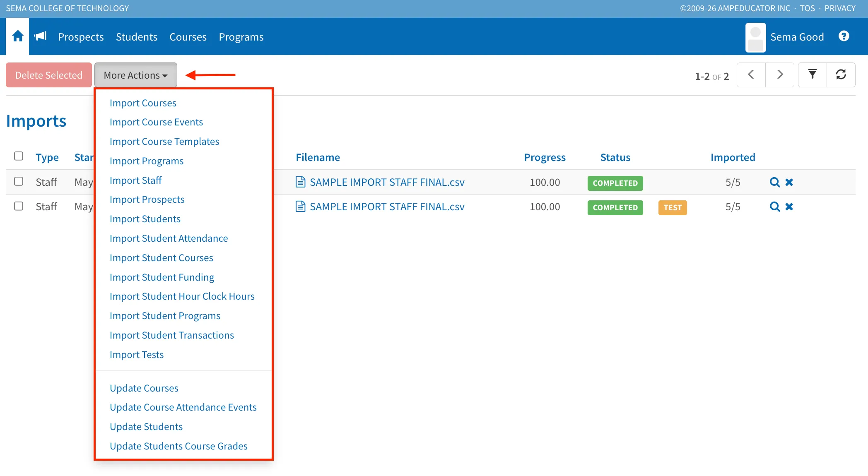This screenshot has width=868, height=476.
Task: Refresh the imports list
Action: 841,75
